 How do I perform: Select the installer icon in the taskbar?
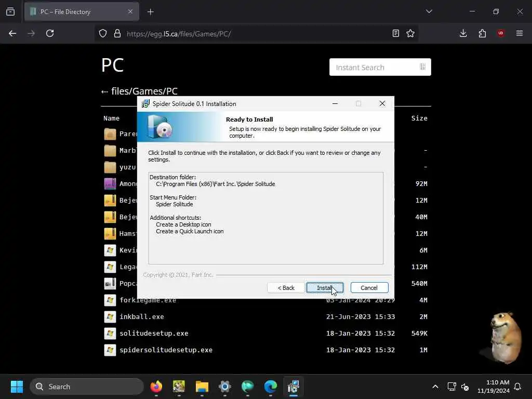click(x=293, y=387)
